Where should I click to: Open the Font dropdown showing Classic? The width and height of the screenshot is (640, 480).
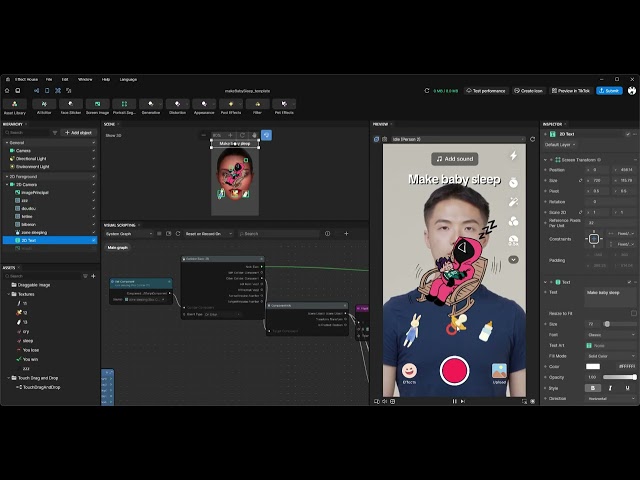[611, 335]
